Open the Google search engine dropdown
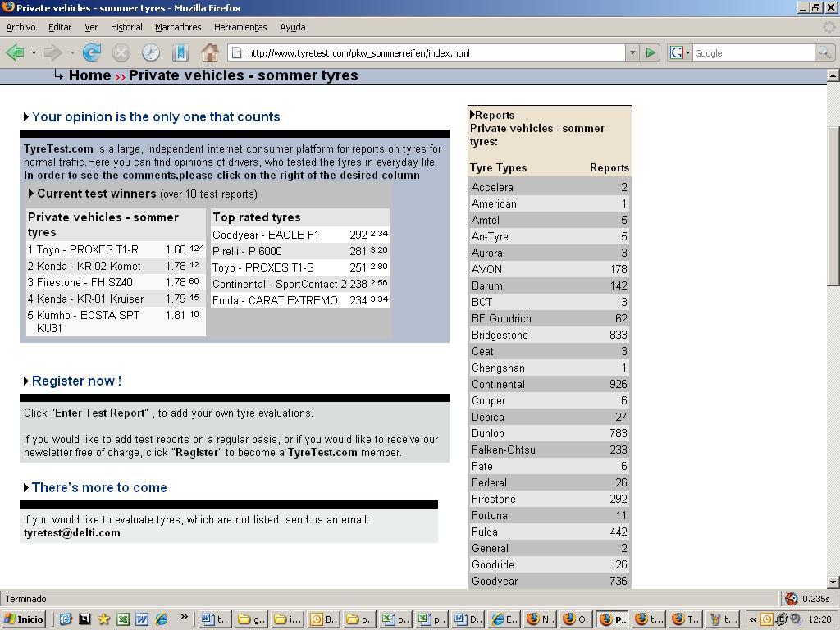This screenshot has height=630, width=840. click(688, 53)
